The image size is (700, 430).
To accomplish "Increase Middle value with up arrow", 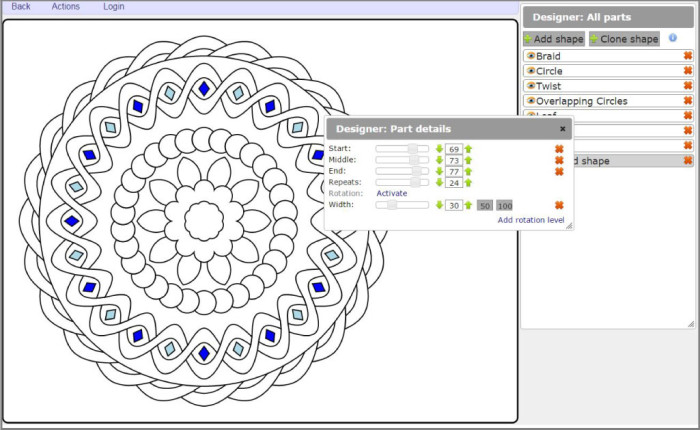I will tap(468, 160).
